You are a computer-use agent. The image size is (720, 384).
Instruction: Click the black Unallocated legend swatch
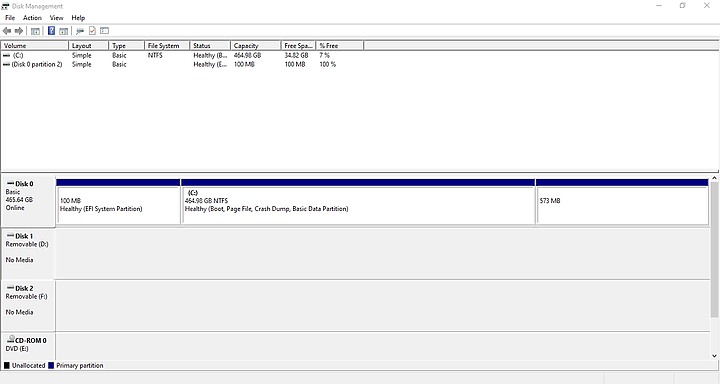click(6, 366)
